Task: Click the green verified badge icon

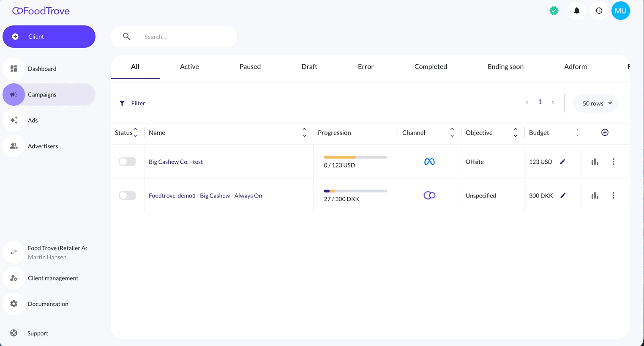Action: tap(554, 11)
